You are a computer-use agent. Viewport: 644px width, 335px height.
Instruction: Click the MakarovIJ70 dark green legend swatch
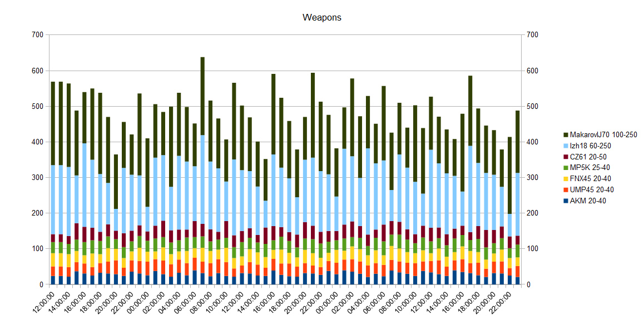click(566, 135)
